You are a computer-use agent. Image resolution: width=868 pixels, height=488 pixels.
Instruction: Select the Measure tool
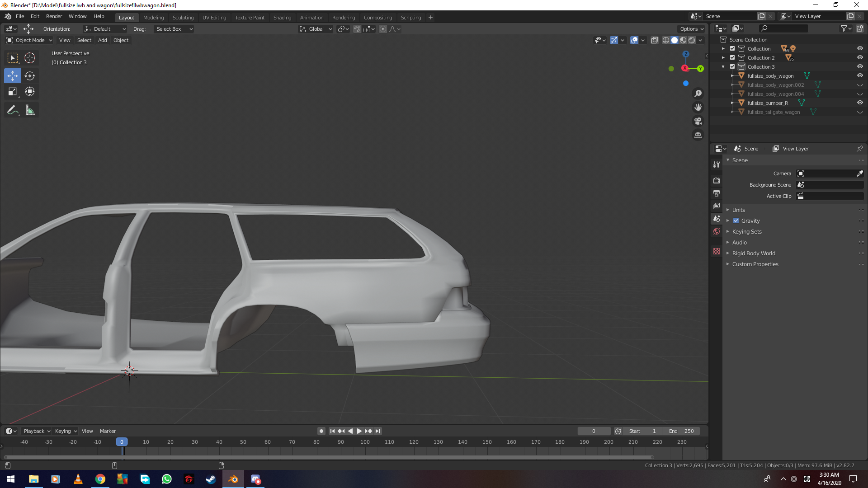pos(30,111)
